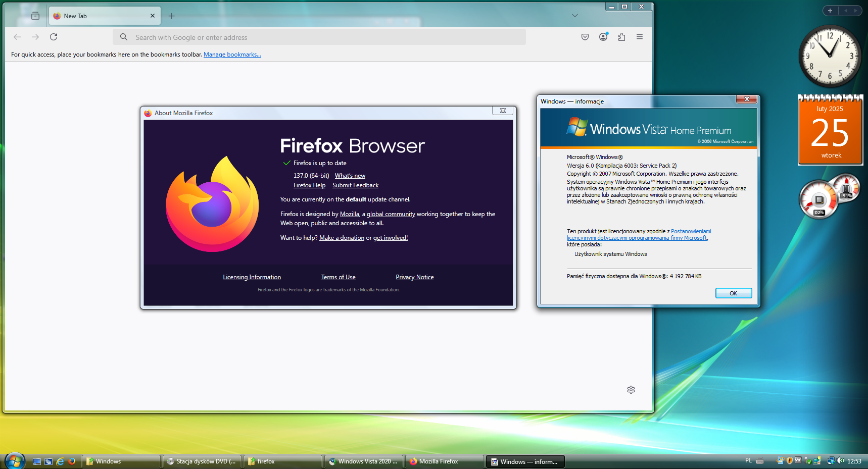Open the New Tab personalize gear
The width and height of the screenshot is (868, 469).
pos(631,390)
